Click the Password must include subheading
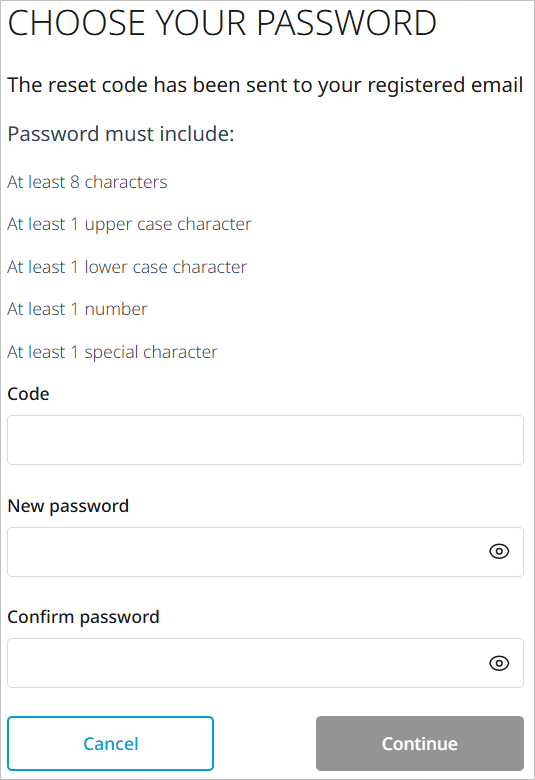535x780 pixels. pos(121,134)
